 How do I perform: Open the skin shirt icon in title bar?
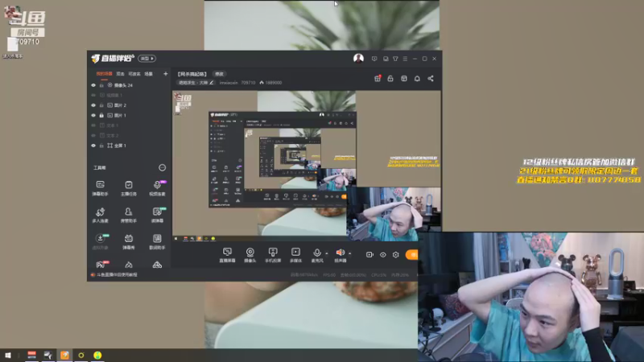[395, 59]
